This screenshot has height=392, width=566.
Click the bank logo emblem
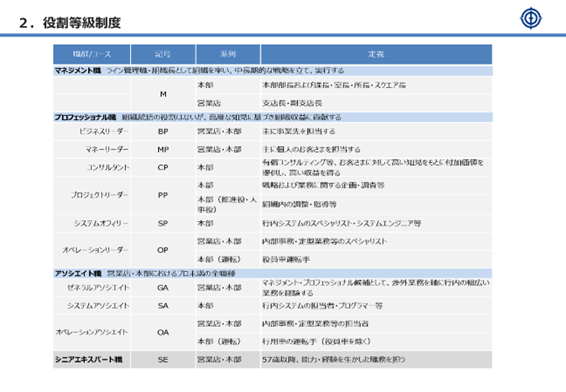coord(531,18)
